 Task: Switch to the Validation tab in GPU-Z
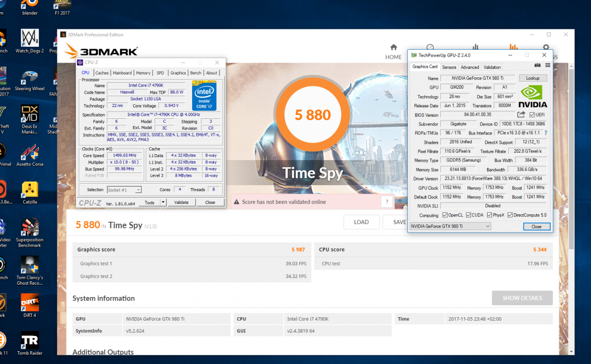point(492,67)
